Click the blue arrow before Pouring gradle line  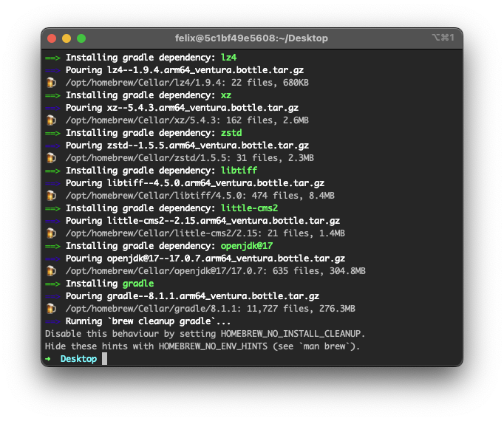(52, 297)
